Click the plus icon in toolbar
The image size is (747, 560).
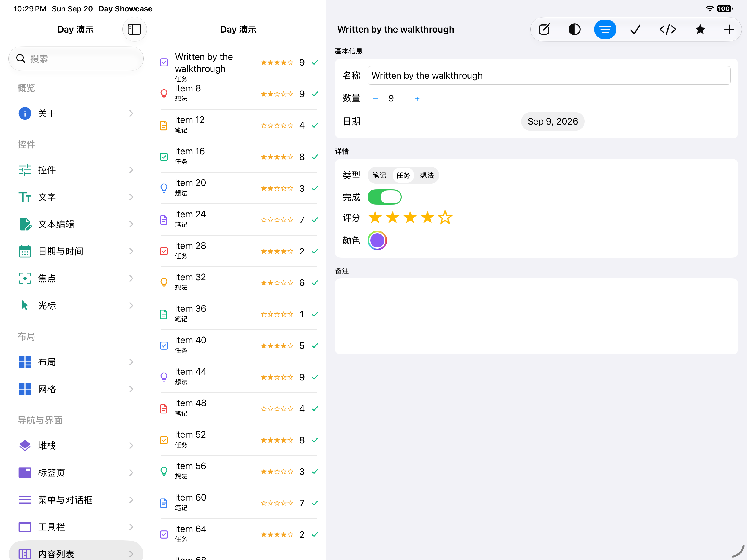click(729, 29)
